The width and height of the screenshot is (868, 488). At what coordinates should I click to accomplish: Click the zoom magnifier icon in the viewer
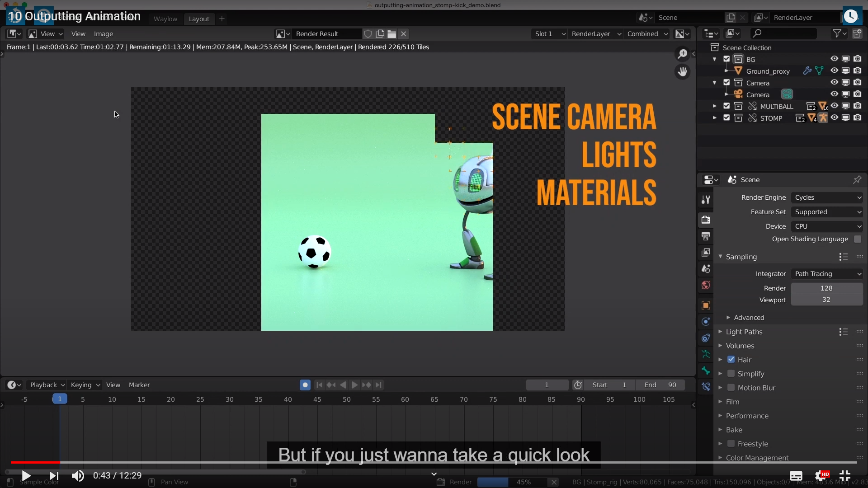pyautogui.click(x=682, y=54)
